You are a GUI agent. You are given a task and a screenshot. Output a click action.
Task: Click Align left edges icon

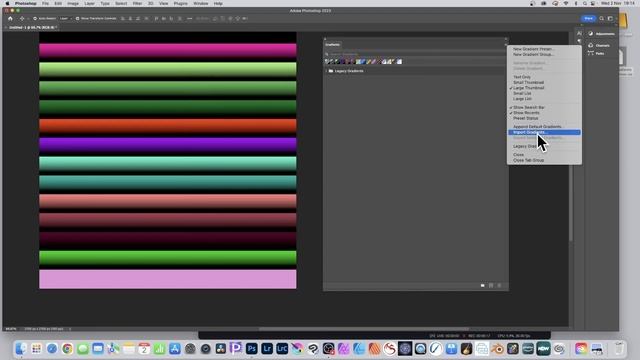click(123, 18)
